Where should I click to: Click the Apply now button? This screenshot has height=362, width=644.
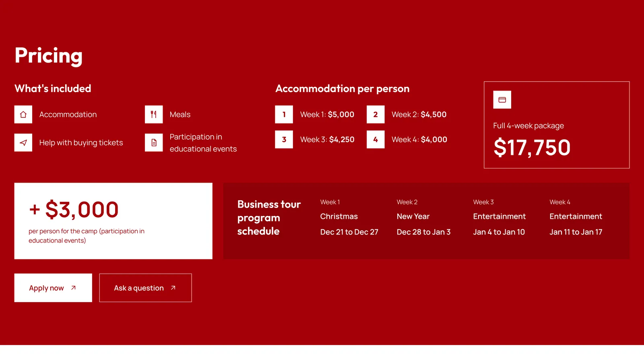(53, 288)
